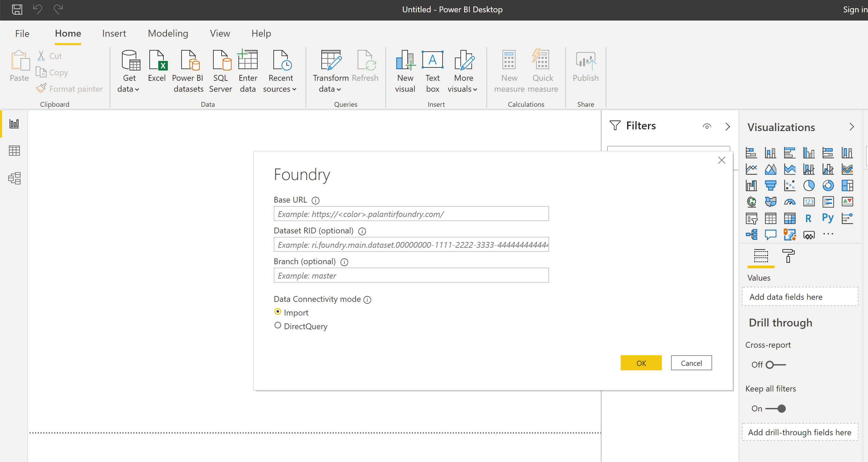Insert a Text box
The height and width of the screenshot is (462, 868).
click(x=433, y=71)
